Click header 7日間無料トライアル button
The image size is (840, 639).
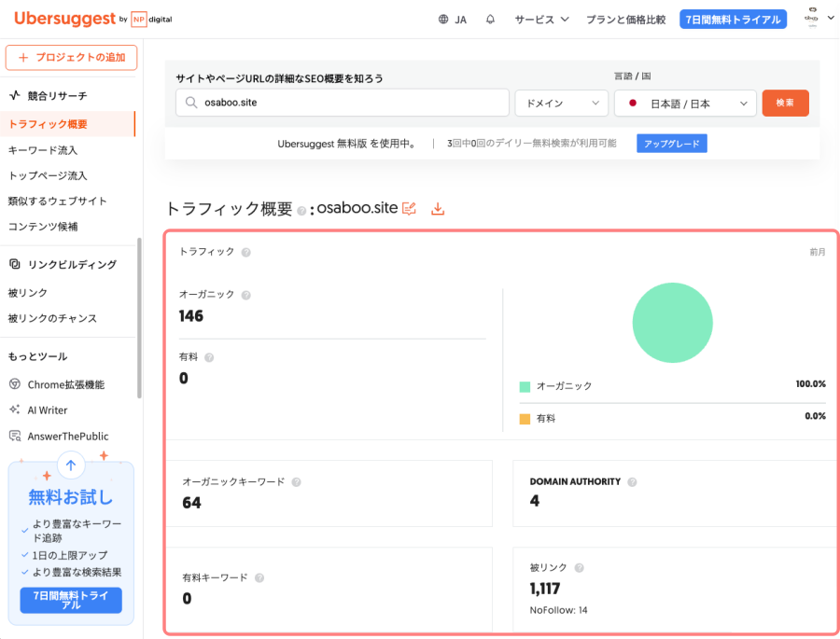733,20
